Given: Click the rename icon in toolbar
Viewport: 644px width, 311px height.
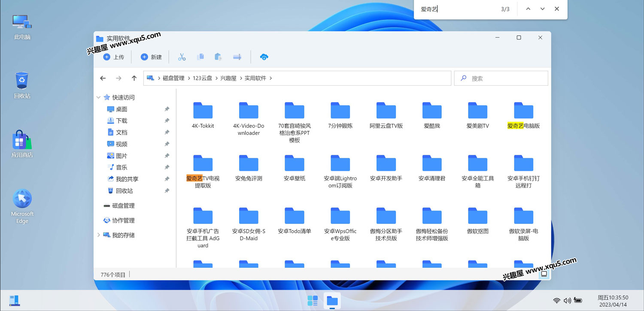Looking at the screenshot, I should [x=237, y=57].
